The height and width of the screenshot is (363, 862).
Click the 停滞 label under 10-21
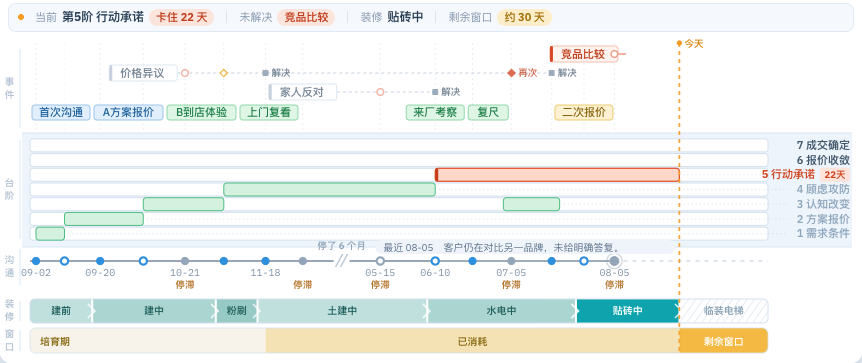[x=185, y=285]
